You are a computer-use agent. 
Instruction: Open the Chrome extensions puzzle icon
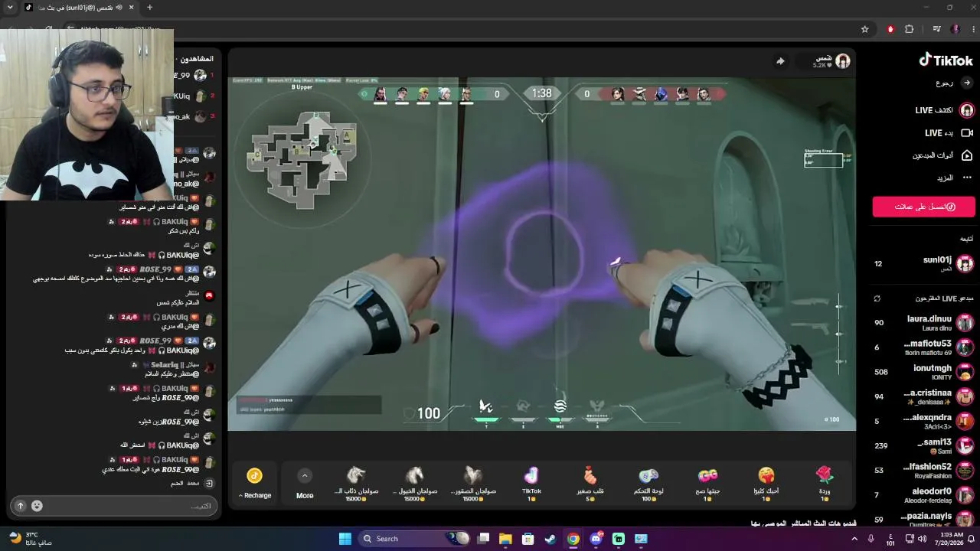coord(910,29)
